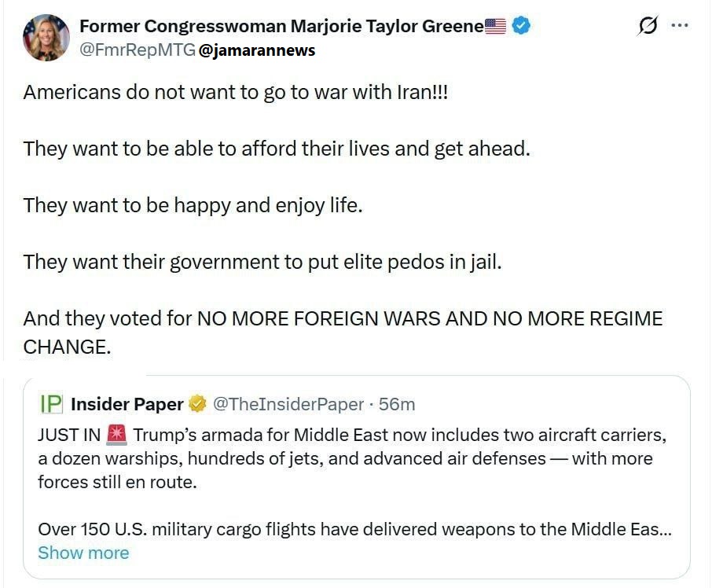Viewport: 712px width, 588px height.
Task: Click Marjorie Taylor Greene's profile avatar
Action: 46,37
